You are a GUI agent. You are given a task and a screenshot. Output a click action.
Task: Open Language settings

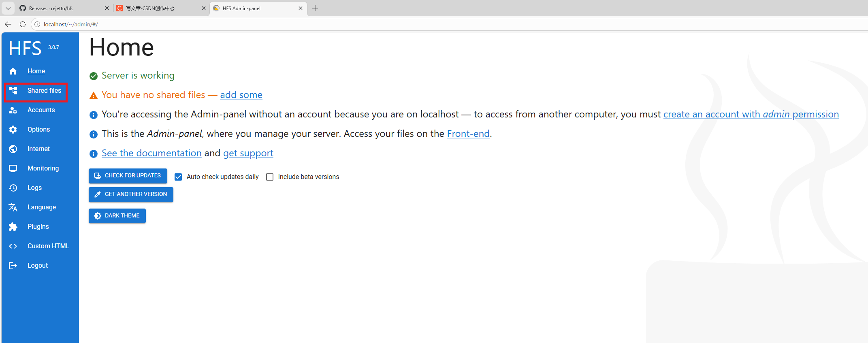click(42, 207)
